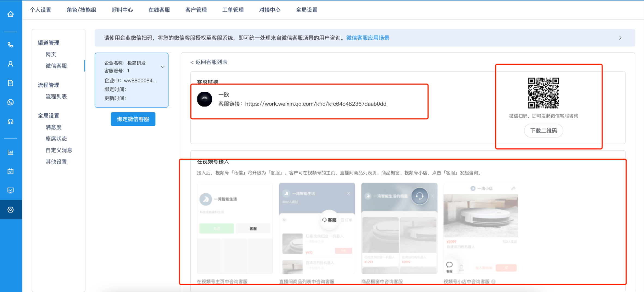Select 微信客服 in the left menu
Viewport: 644px width, 292px height.
click(56, 66)
